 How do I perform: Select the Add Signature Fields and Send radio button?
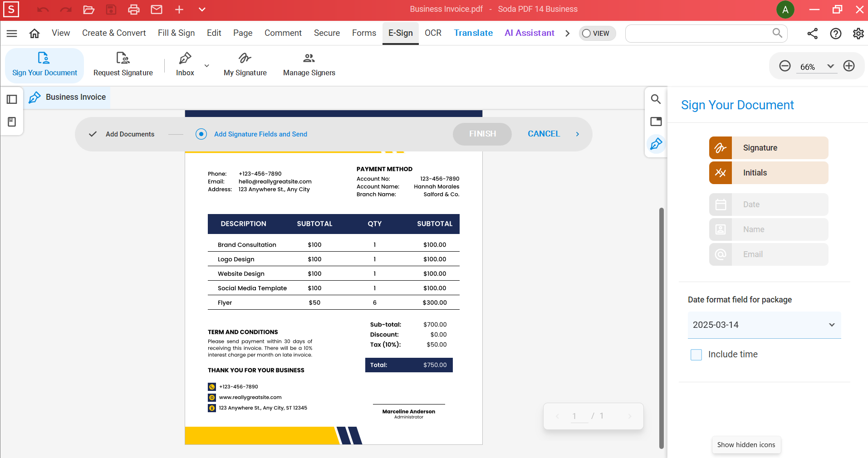click(201, 134)
